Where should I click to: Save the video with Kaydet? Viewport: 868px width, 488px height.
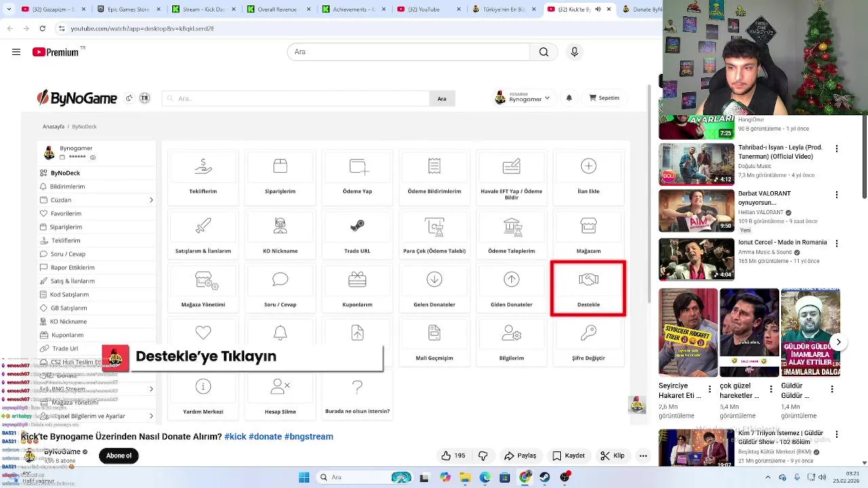[568, 455]
